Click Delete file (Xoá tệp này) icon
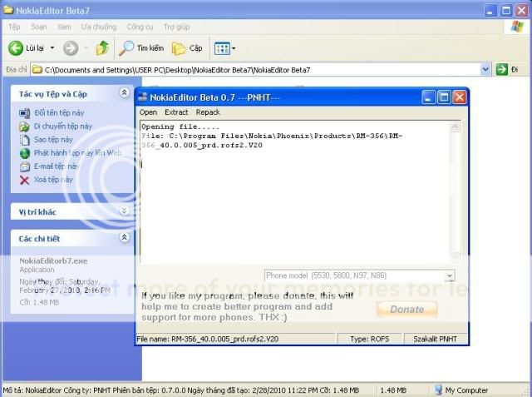Screen dimensions: 532x397 pyautogui.click(x=25, y=180)
